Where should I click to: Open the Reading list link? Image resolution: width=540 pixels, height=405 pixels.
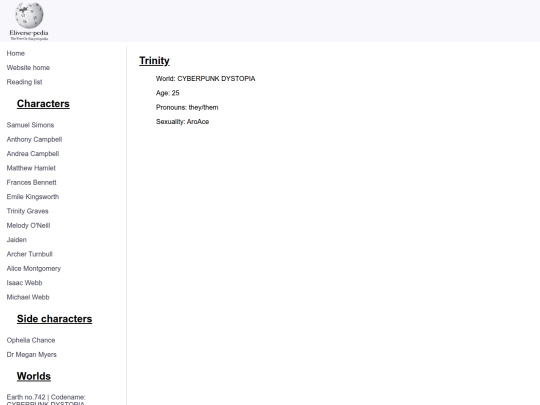point(24,82)
